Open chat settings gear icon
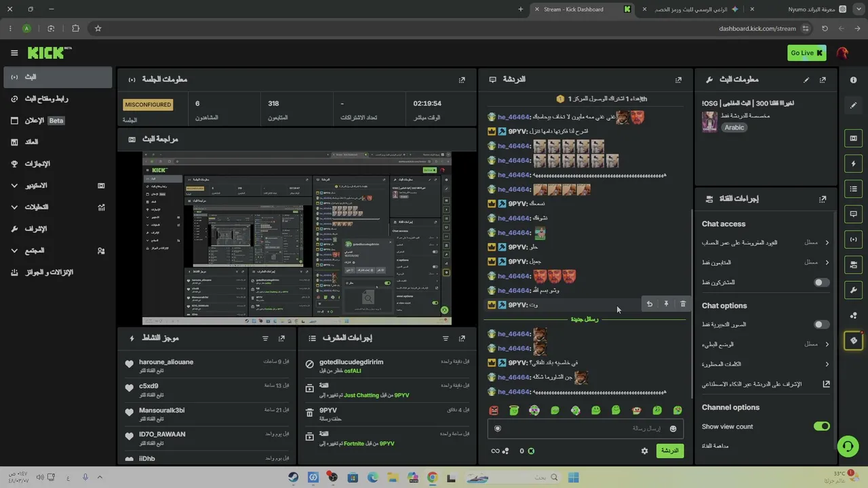868x488 pixels. coord(644,451)
